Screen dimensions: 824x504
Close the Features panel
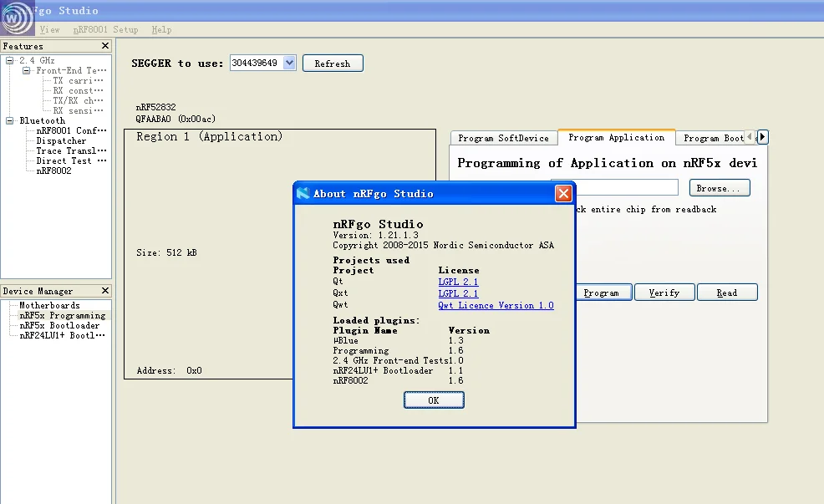(x=105, y=46)
